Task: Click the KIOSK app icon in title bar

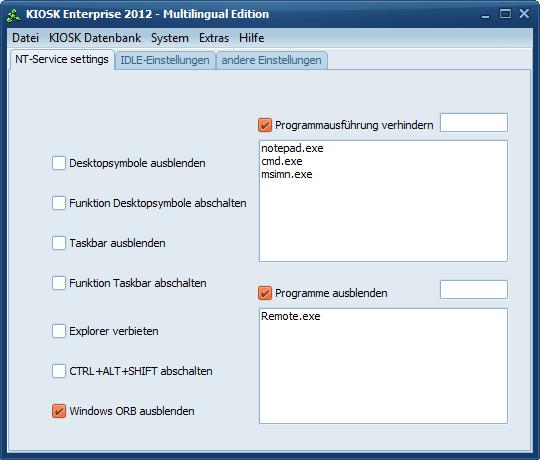Action: [13, 15]
